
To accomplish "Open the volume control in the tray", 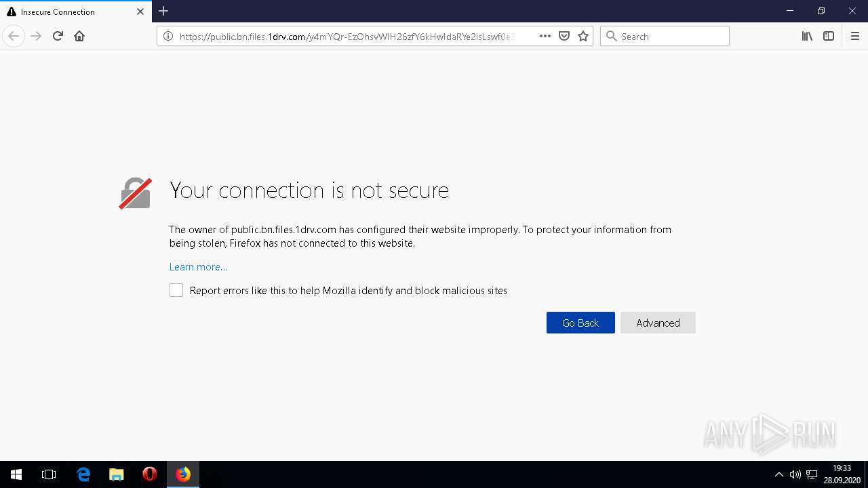I will 795,474.
